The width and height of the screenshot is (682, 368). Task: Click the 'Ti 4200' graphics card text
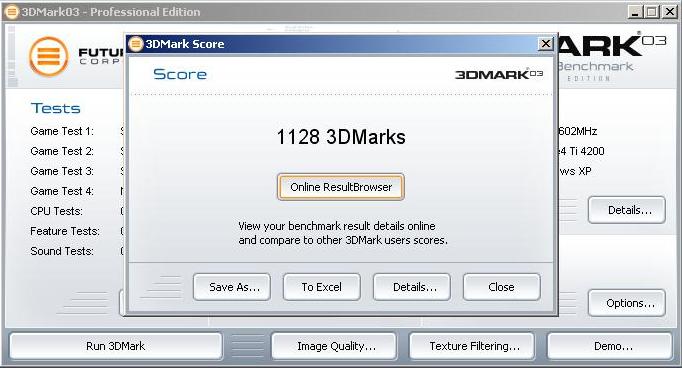[x=587, y=151]
